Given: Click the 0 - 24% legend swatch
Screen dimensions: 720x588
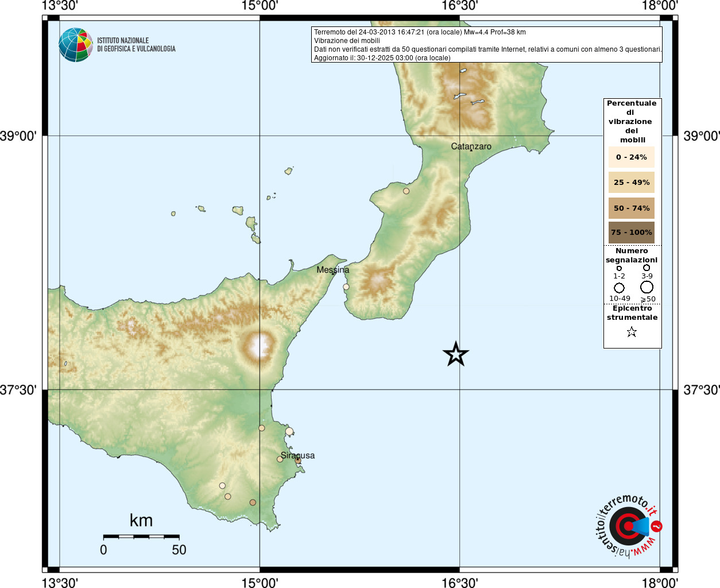Looking at the screenshot, I should (x=632, y=157).
